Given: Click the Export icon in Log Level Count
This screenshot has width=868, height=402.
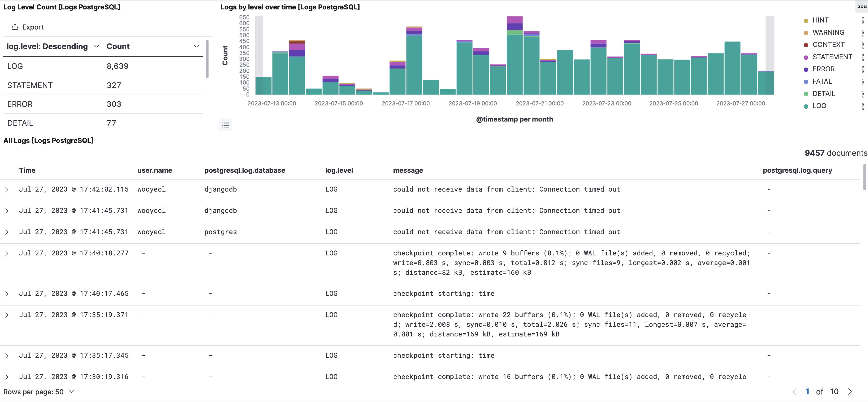Looking at the screenshot, I should [15, 27].
